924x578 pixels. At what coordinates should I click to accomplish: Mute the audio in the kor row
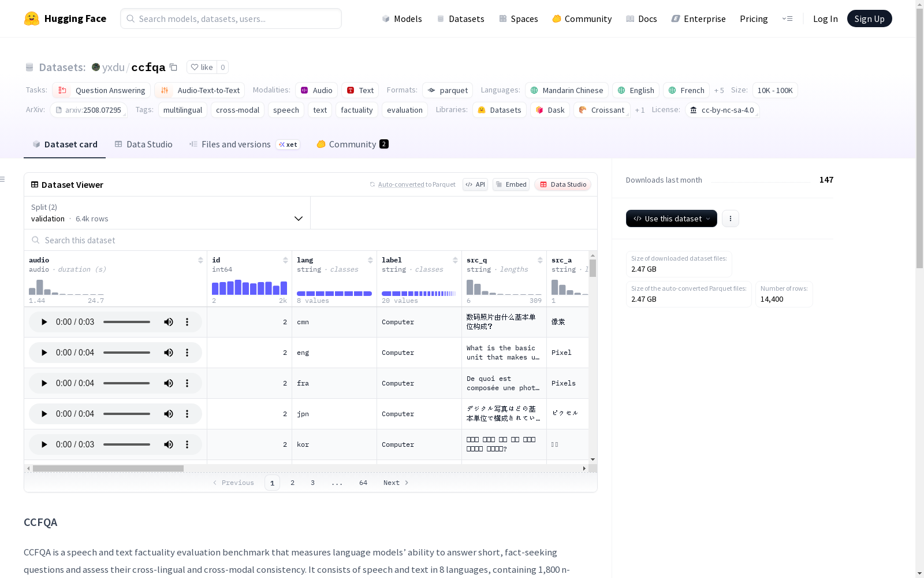click(x=169, y=444)
